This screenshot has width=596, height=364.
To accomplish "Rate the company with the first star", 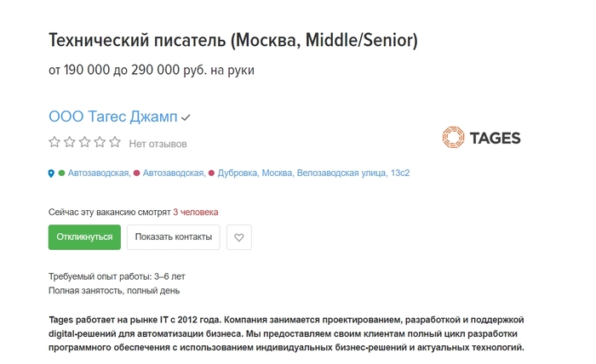I will (54, 143).
